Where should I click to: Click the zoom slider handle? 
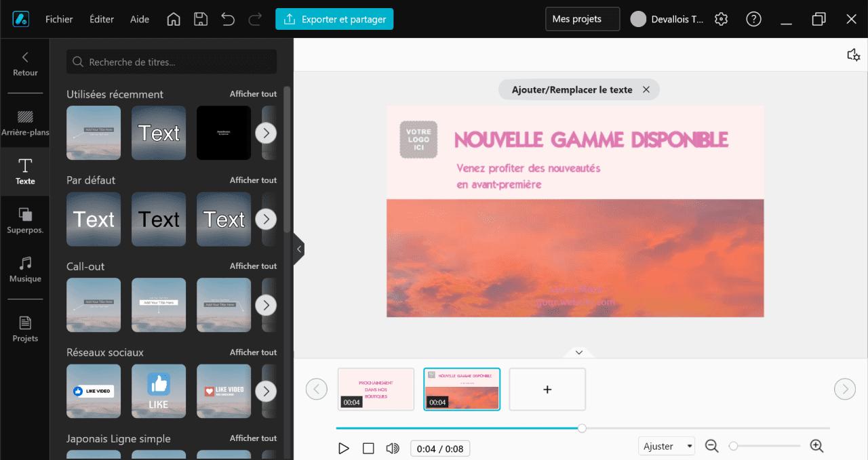click(x=733, y=446)
